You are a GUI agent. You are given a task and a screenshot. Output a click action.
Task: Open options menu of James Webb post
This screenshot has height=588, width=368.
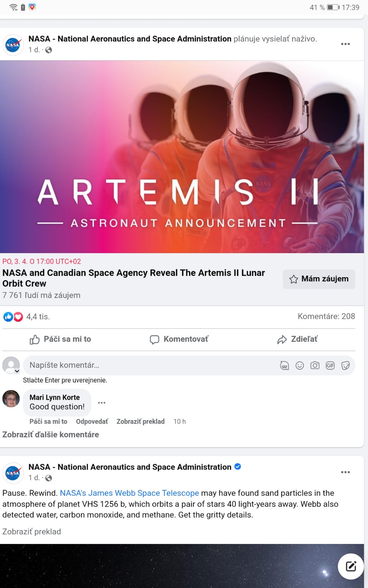(345, 472)
